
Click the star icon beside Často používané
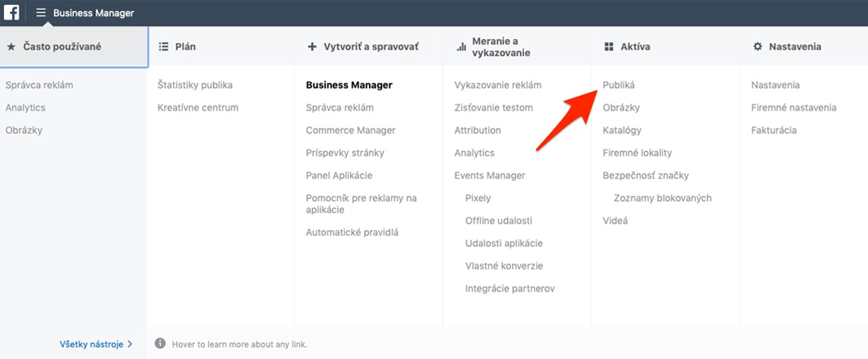pos(11,47)
